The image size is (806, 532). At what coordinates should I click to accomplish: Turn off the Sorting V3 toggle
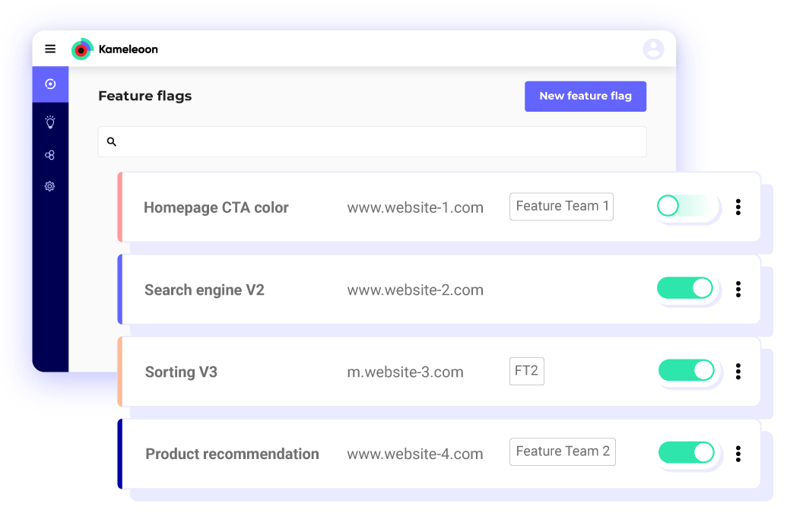[x=686, y=371]
